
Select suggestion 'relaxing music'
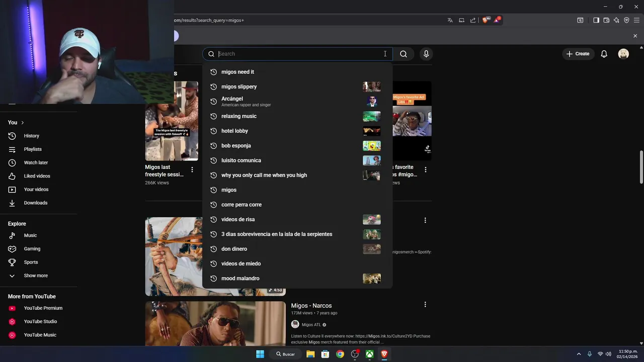(x=297, y=116)
